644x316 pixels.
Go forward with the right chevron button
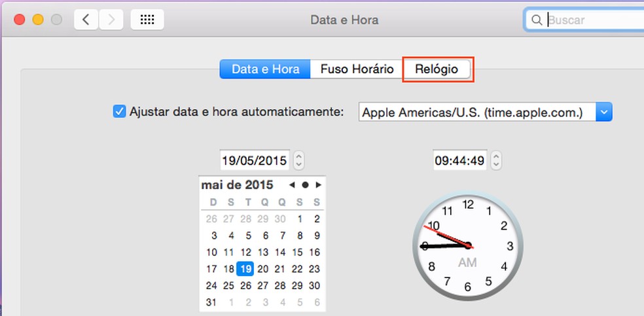tap(111, 20)
